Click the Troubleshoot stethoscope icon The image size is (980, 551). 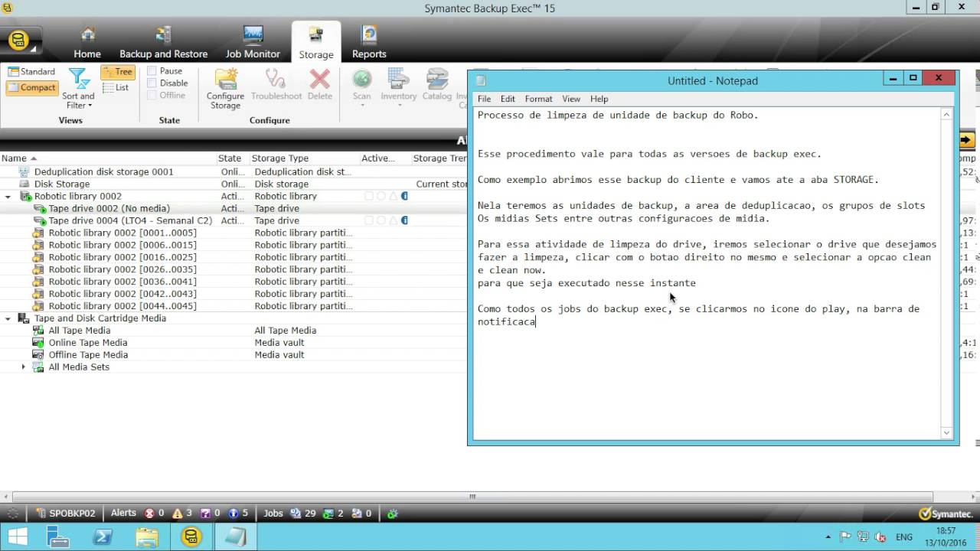click(276, 79)
